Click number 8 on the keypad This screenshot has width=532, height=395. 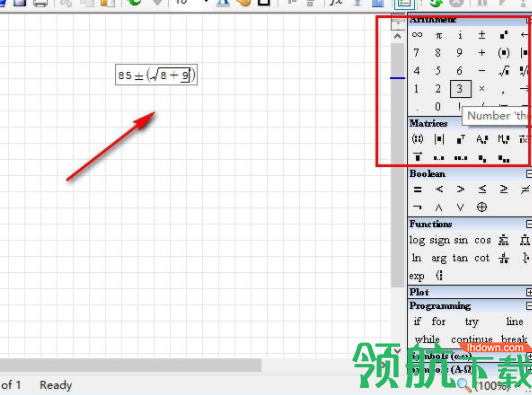tap(438, 53)
